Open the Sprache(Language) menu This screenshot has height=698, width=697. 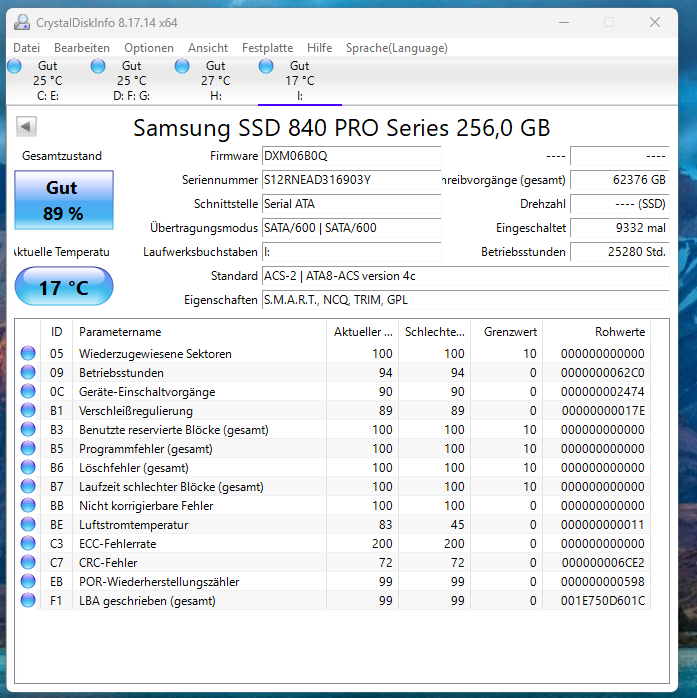tap(397, 48)
